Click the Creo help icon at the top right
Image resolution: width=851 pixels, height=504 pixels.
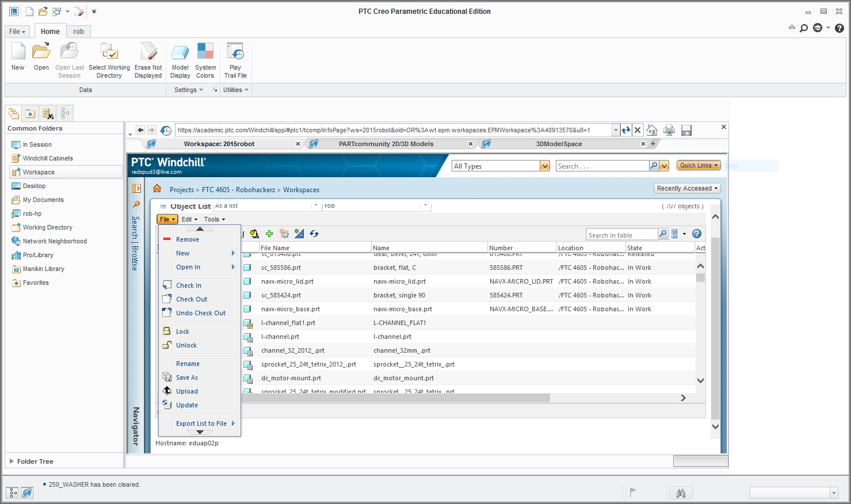tap(839, 28)
